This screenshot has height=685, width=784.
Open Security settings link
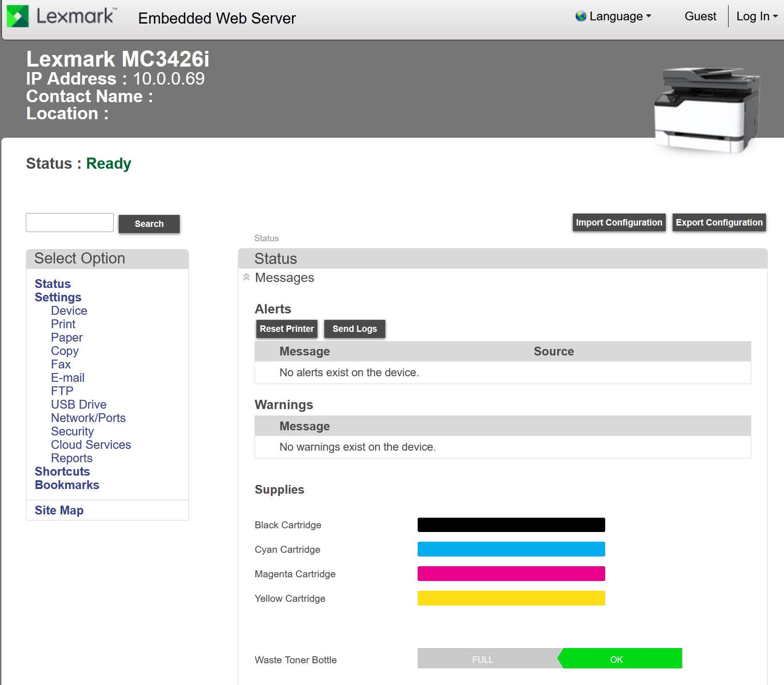(73, 431)
